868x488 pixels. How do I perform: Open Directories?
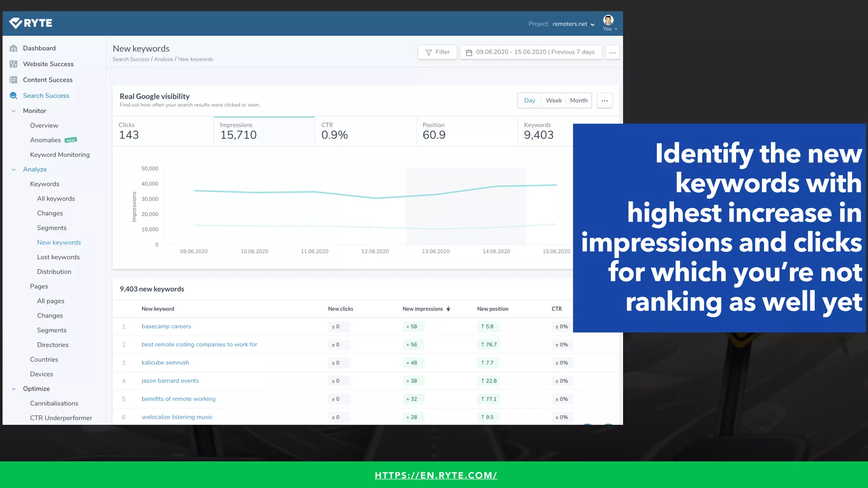53,345
